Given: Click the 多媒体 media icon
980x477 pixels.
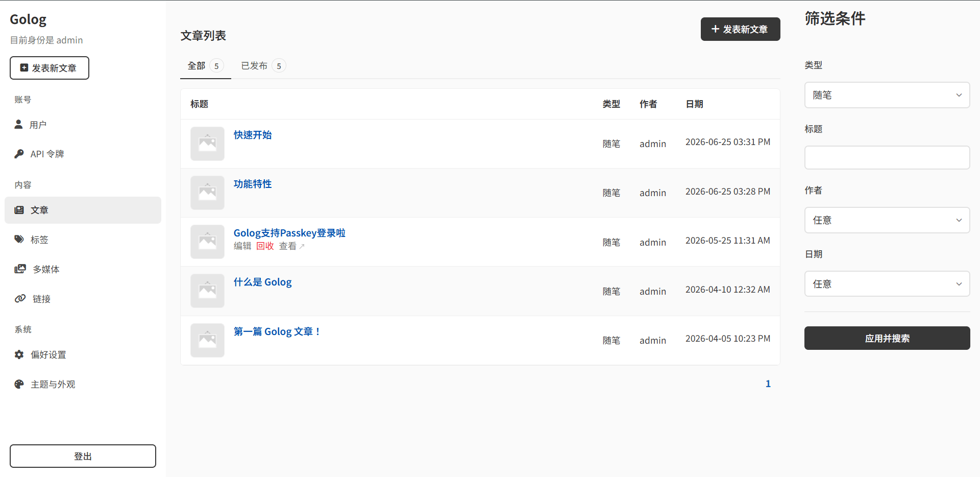Looking at the screenshot, I should pyautogui.click(x=20, y=269).
